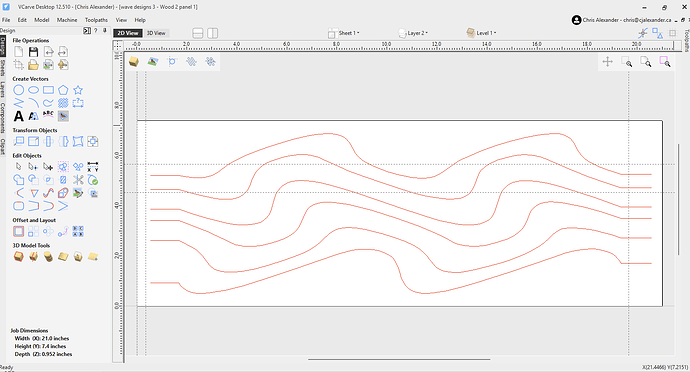Screen dimensions: 690x372
Task: Open the Help menu
Action: pos(140,20)
